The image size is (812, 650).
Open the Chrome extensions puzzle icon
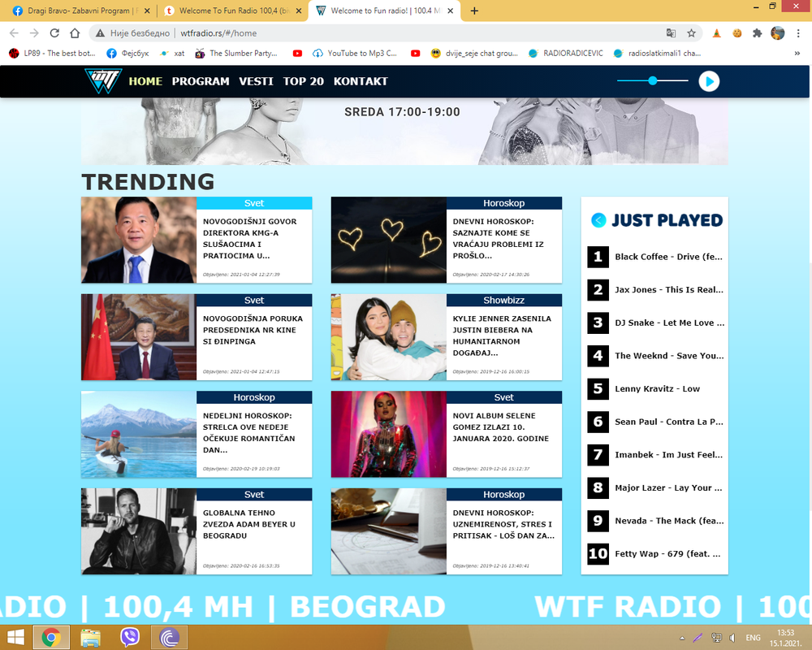[757, 33]
